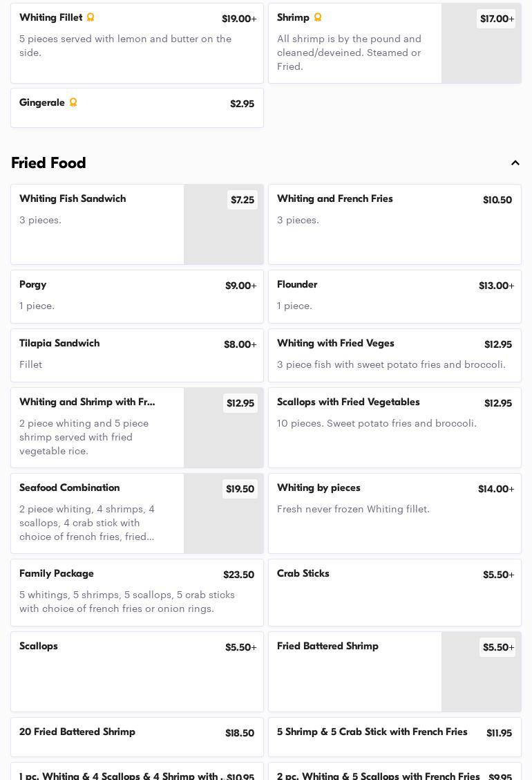Add Porgy 1 piece to order
Viewport: 532px width, 780px height.
pyautogui.click(x=137, y=296)
